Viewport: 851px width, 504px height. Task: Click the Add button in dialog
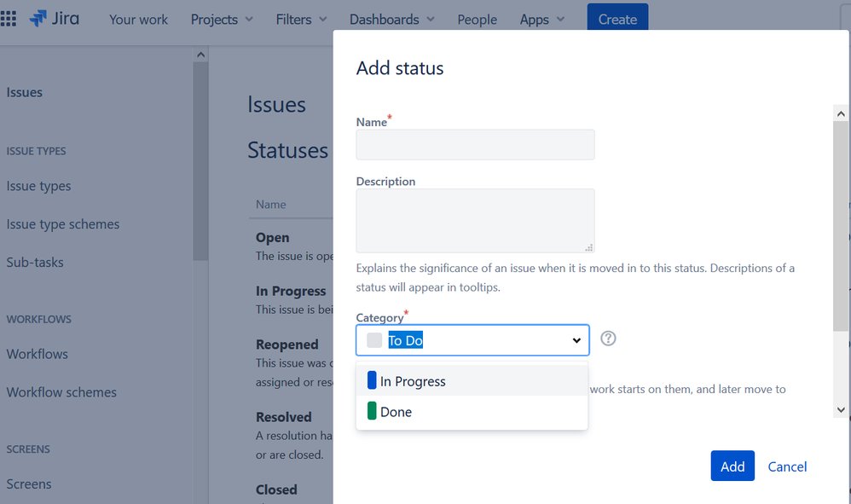[x=732, y=466]
